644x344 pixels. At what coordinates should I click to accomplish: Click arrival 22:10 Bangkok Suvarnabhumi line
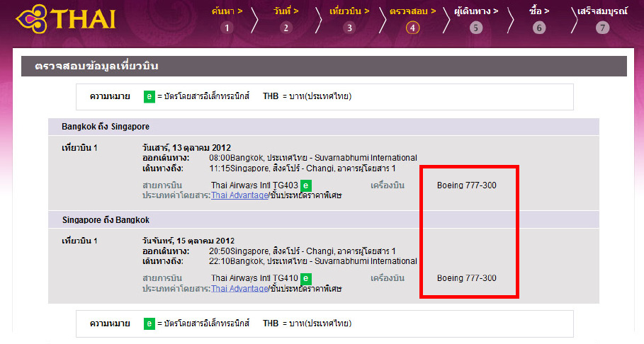[313, 261]
